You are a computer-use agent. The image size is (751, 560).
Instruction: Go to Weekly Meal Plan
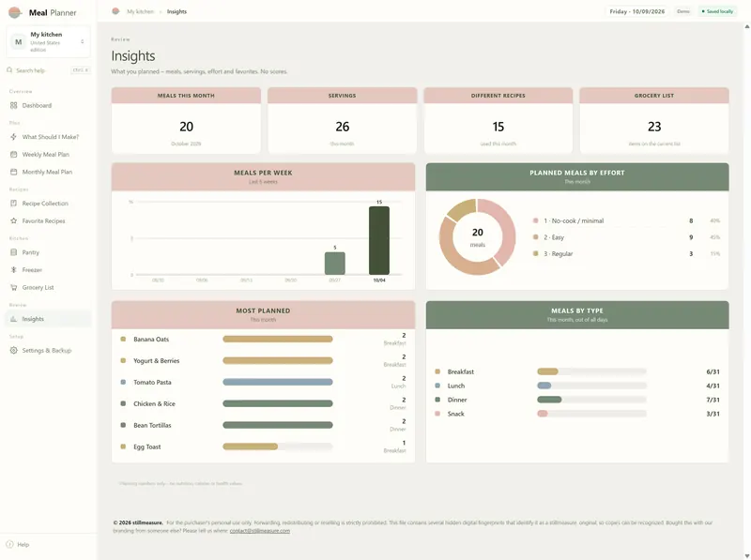click(x=48, y=155)
